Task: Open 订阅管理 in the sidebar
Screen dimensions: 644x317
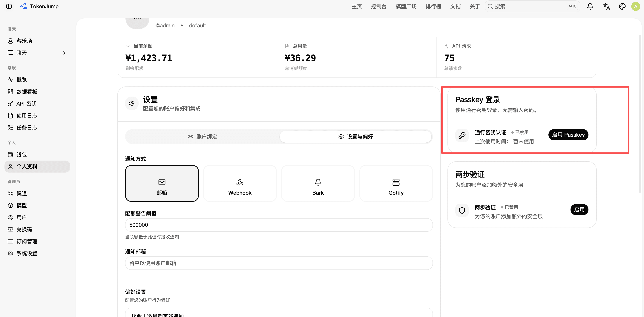Action: pos(38,241)
